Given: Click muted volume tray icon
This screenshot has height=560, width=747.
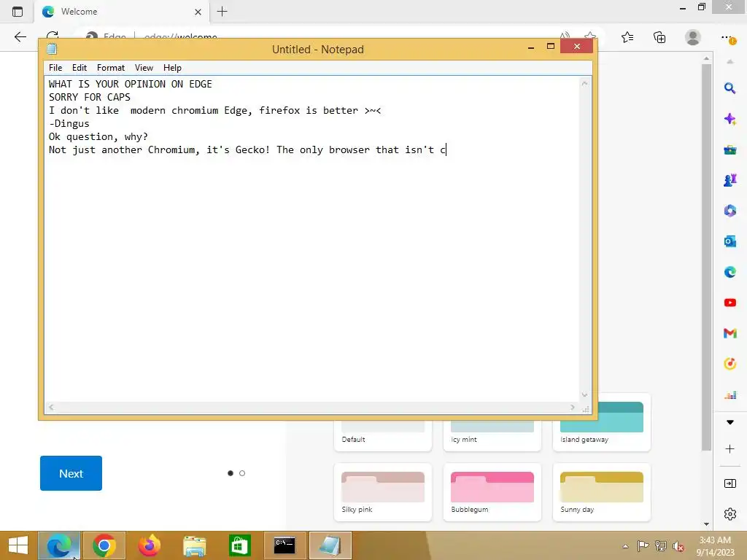Looking at the screenshot, I should pos(678,546).
